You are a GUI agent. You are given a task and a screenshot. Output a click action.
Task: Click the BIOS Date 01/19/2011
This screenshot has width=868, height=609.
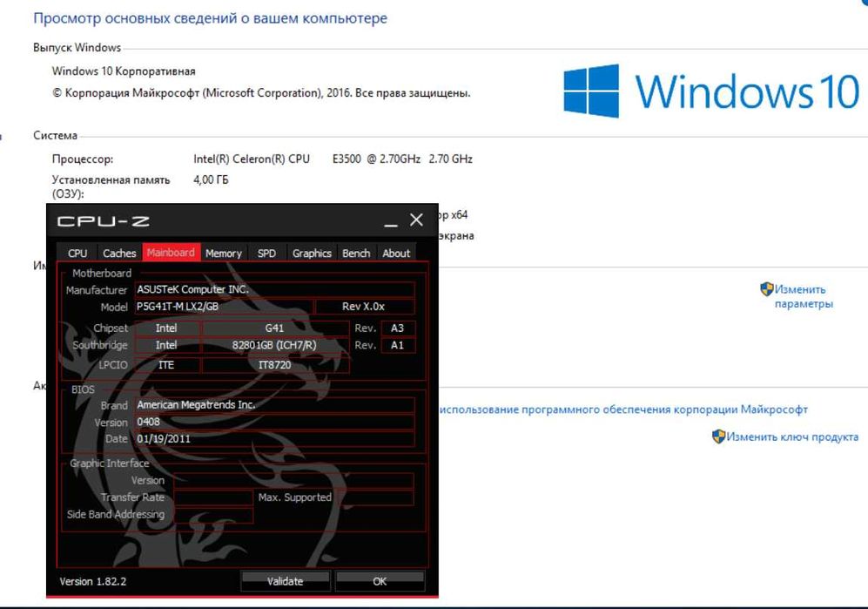[274, 439]
